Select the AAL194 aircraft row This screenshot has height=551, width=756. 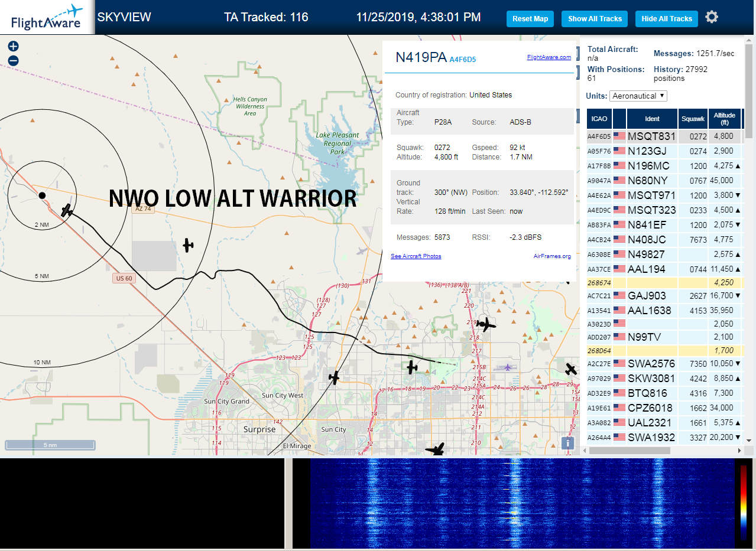coord(664,269)
